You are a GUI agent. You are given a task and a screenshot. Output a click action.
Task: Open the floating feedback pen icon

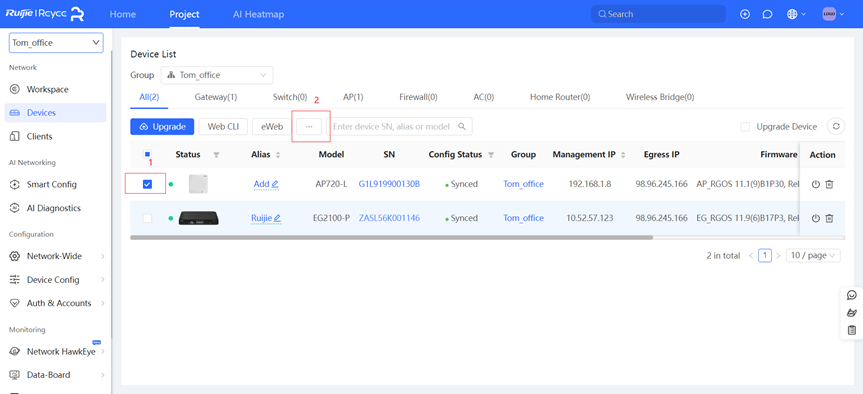tap(851, 313)
